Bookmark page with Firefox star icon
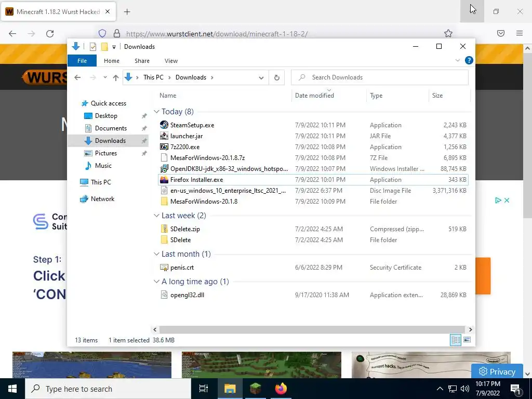The width and height of the screenshot is (532, 399). tap(448, 33)
